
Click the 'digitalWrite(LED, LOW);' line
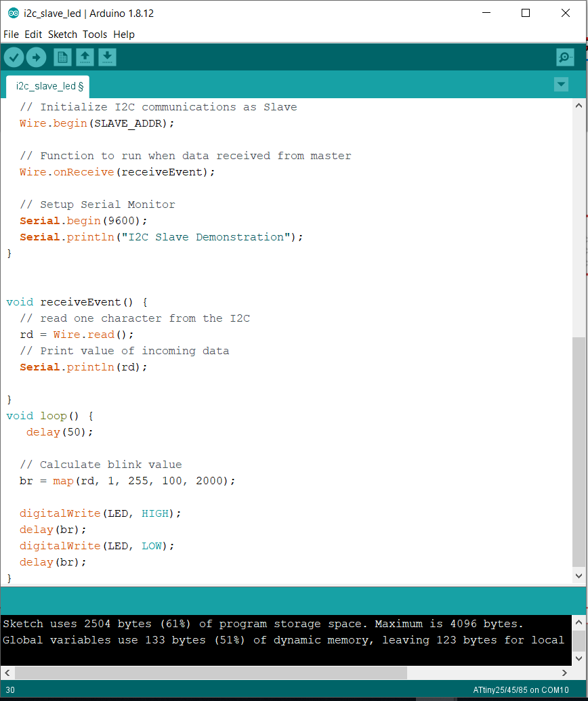[x=97, y=546]
